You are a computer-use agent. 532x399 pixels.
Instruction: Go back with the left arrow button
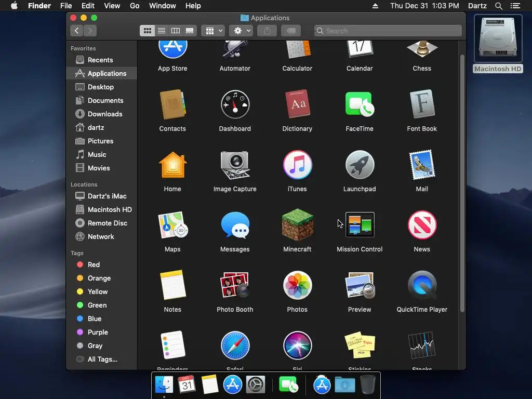[x=77, y=31]
